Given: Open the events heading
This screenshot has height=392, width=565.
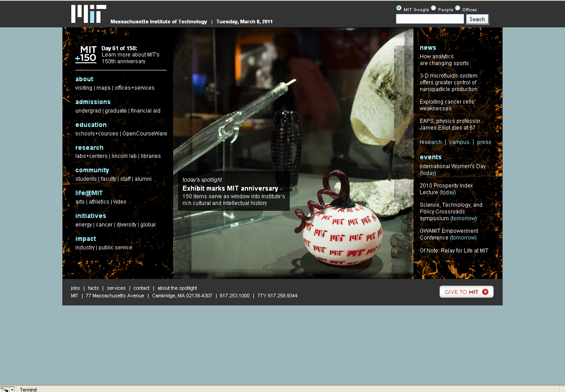Looking at the screenshot, I should [430, 157].
